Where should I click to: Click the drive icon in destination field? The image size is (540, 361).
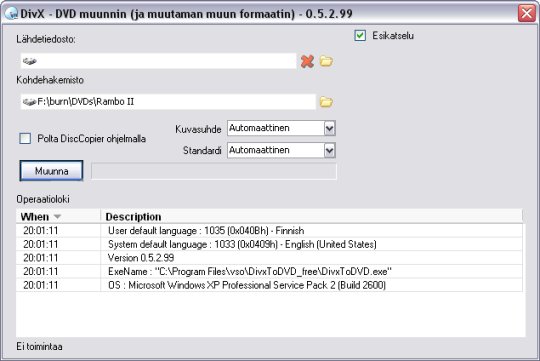[x=29, y=102]
